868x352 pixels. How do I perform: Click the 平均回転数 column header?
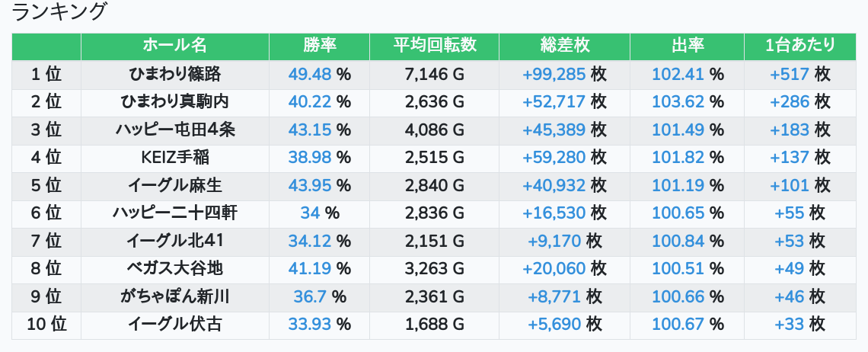coord(434,46)
